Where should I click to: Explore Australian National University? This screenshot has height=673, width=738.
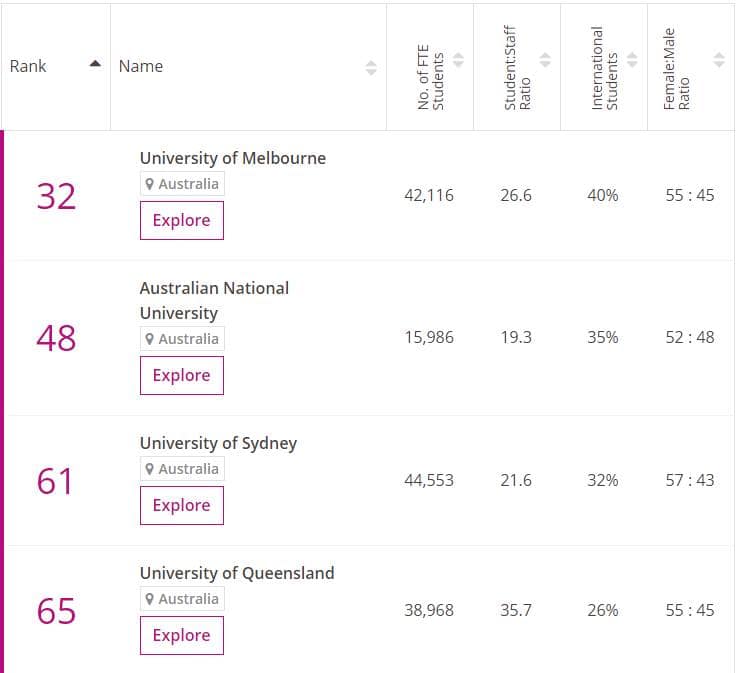[182, 375]
